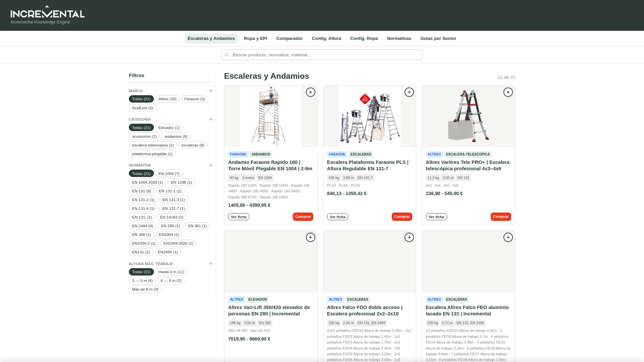The image size is (644, 362).
Task: Filter height Hasta 3 m (11)
Action: click(171, 272)
